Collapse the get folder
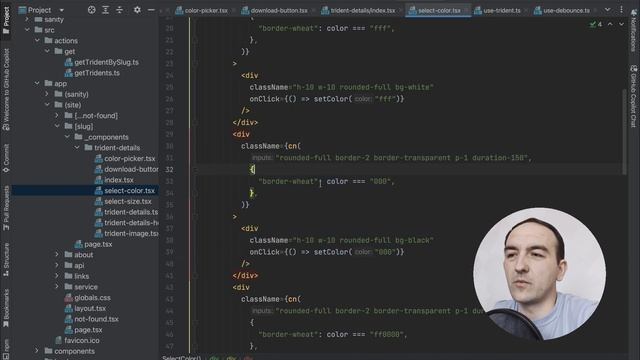The height and width of the screenshot is (360, 640). tap(47, 51)
